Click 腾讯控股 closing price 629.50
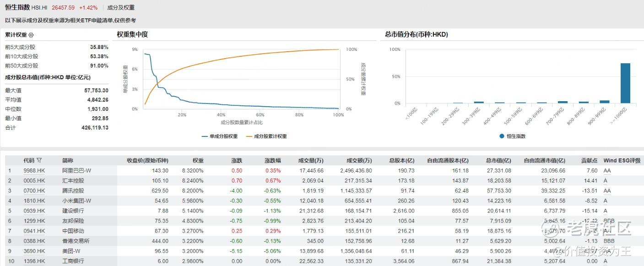Image resolution: width=644 pixels, height=266 pixels. [160, 190]
